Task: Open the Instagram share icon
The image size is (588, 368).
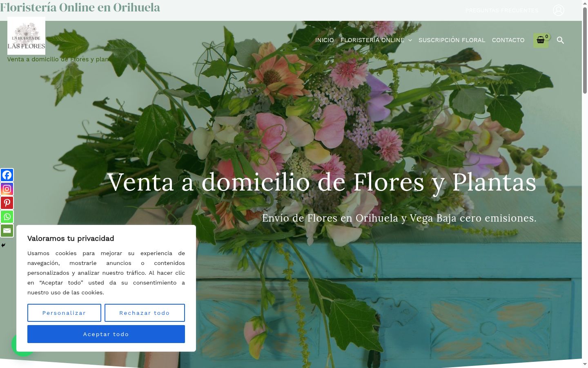Action: pyautogui.click(x=7, y=189)
